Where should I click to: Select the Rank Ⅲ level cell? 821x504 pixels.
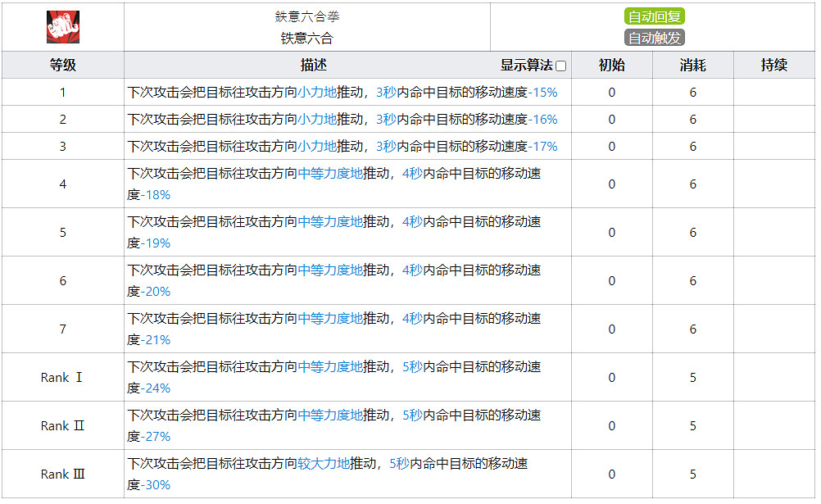tap(63, 474)
